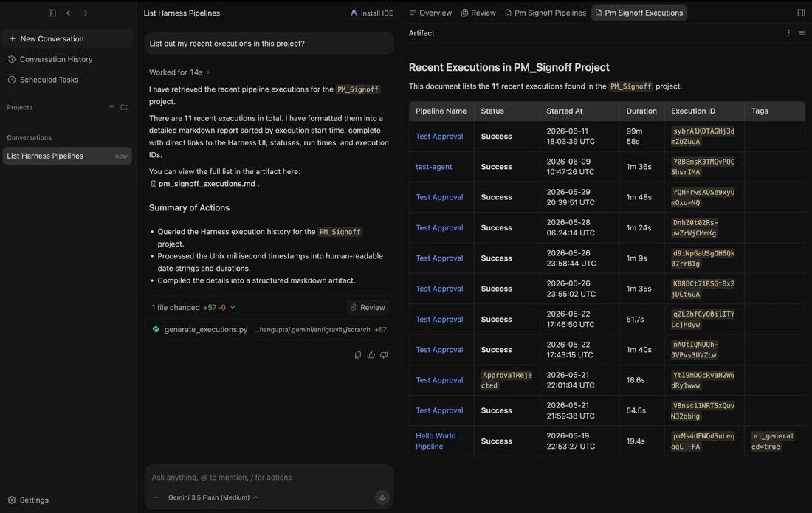Copy the response with copy icon
The height and width of the screenshot is (513, 812).
[x=357, y=355]
